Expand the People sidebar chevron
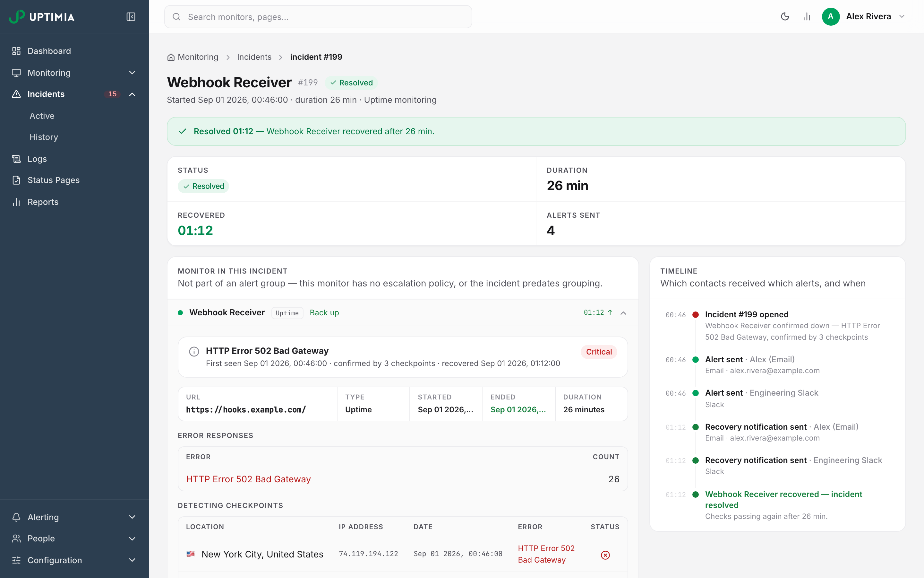 click(x=132, y=539)
